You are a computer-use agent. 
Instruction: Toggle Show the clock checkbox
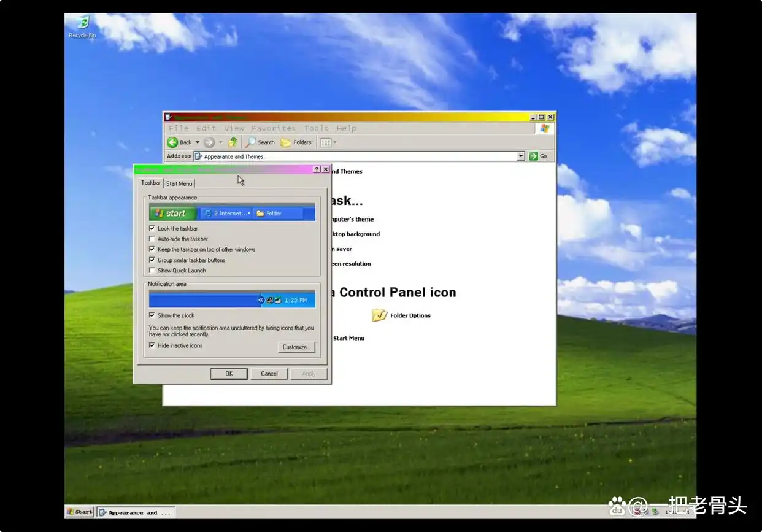[x=152, y=315]
